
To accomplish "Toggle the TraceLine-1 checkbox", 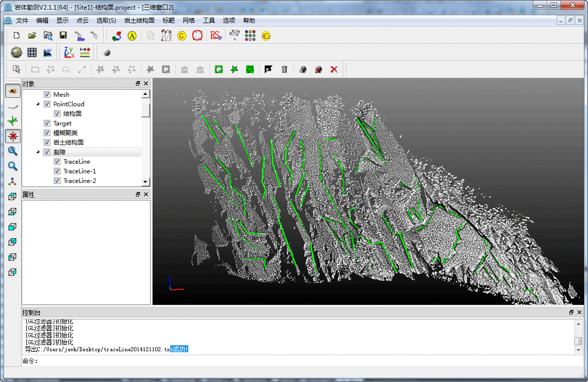I will tap(57, 171).
